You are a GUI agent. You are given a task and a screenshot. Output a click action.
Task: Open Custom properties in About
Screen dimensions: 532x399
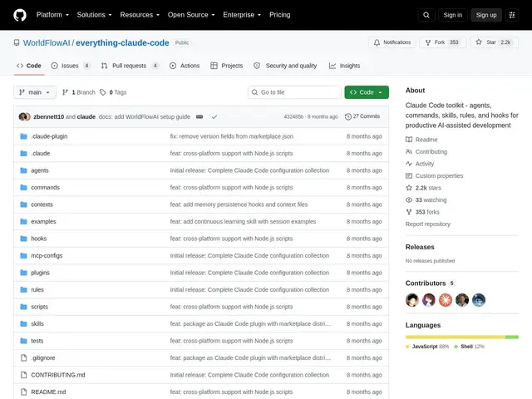(x=434, y=175)
